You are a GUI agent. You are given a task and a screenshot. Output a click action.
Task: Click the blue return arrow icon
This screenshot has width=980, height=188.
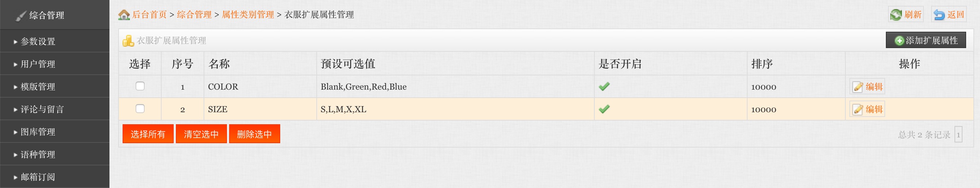[939, 15]
